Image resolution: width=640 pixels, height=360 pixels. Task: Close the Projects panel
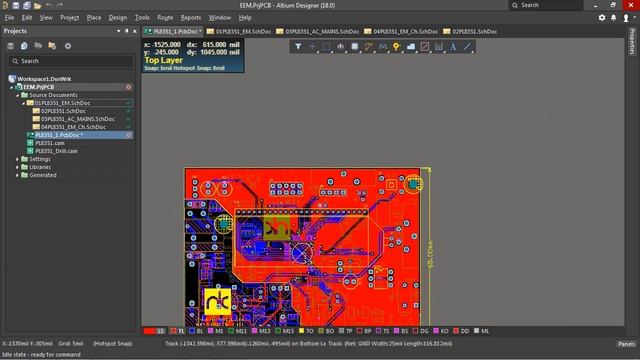(135, 31)
